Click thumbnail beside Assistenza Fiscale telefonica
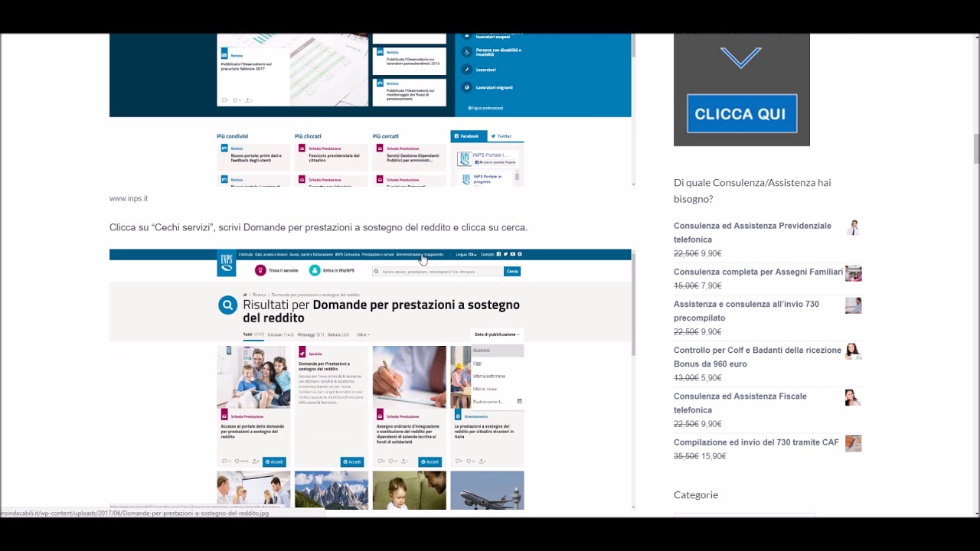 (854, 397)
